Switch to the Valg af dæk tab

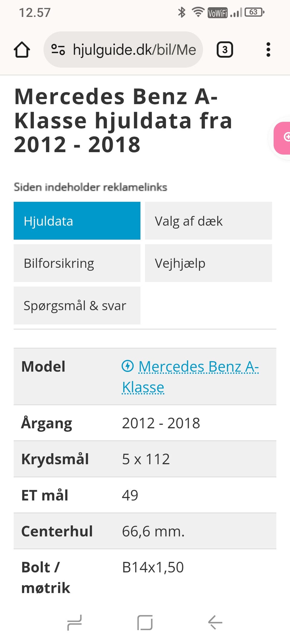pyautogui.click(x=208, y=221)
